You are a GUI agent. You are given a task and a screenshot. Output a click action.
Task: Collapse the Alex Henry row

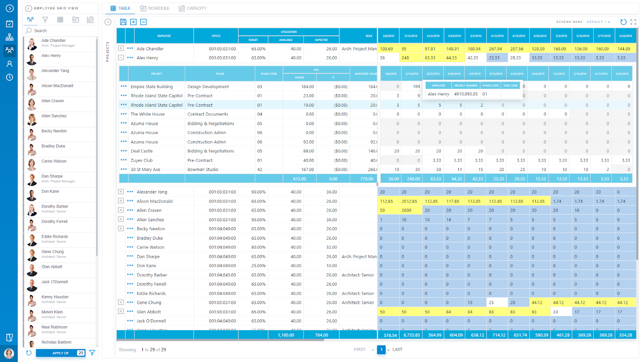tap(121, 58)
